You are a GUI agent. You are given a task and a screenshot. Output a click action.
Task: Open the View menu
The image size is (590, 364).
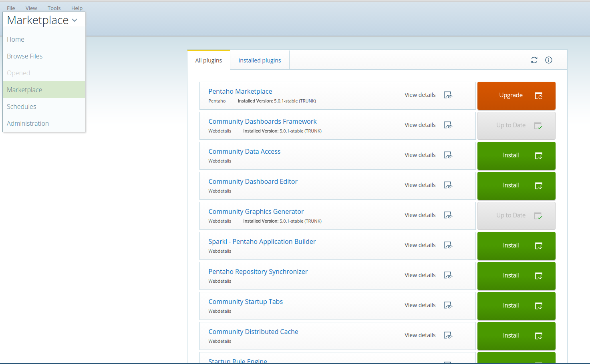(x=31, y=8)
